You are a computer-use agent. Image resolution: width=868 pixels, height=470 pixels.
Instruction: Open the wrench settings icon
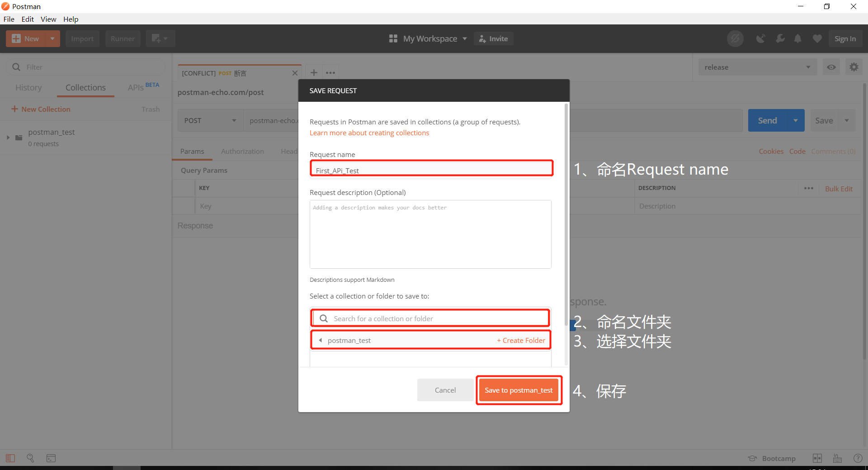(x=780, y=39)
